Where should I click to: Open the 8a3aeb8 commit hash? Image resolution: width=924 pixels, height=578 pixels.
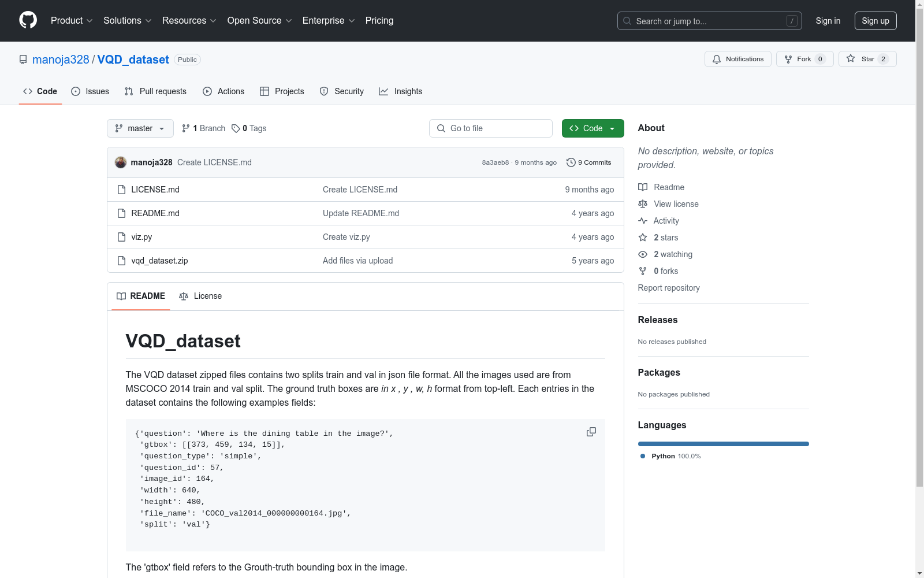495,162
